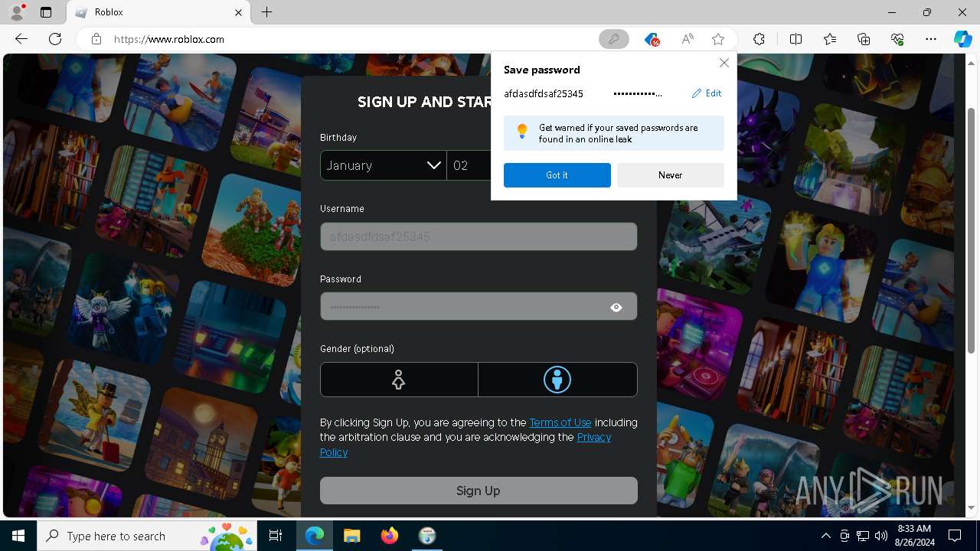Click the browser back arrow
The height and width of the screenshot is (551, 980).
[21, 39]
